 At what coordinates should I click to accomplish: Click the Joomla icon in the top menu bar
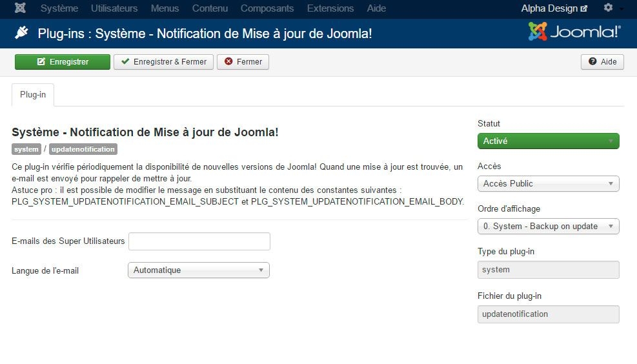tap(20, 8)
